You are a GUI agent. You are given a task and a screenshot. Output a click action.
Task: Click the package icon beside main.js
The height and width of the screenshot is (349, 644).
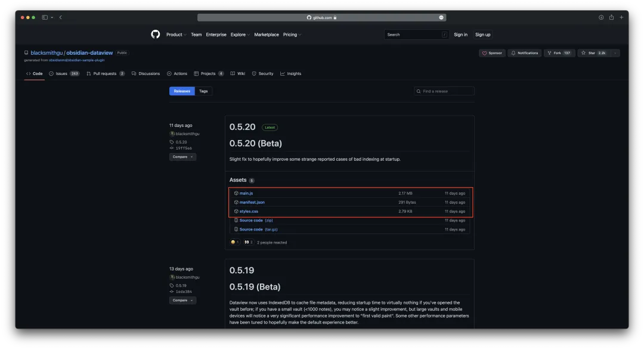pyautogui.click(x=236, y=193)
